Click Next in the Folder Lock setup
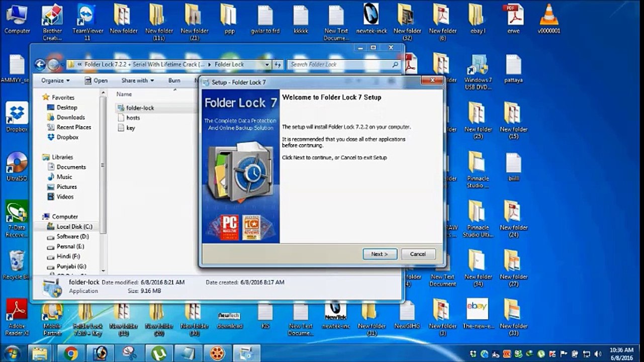The height and width of the screenshot is (362, 644). tap(380, 254)
